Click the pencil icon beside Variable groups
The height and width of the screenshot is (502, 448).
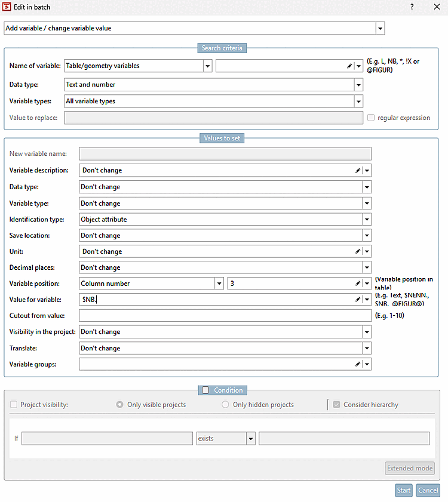click(357, 364)
